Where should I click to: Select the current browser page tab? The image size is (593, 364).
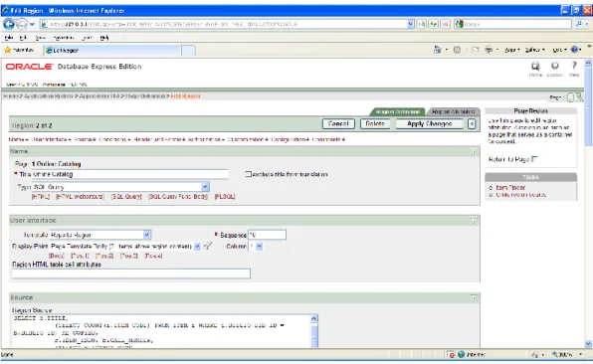coord(112,51)
